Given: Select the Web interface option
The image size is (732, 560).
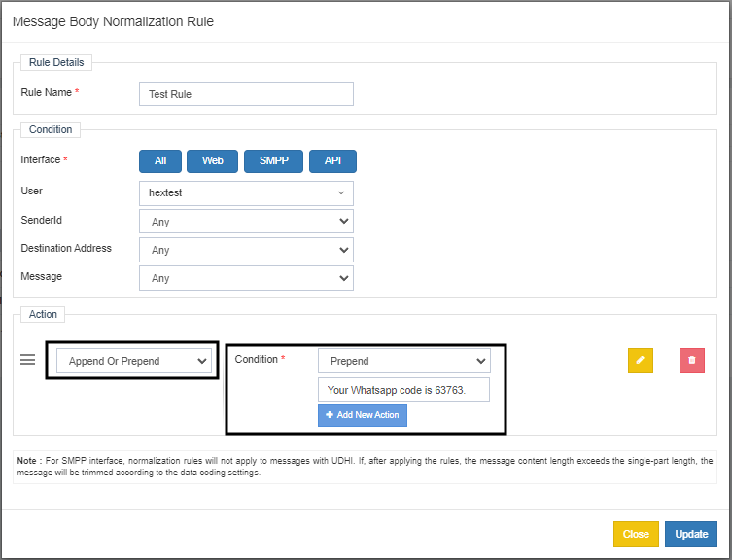Looking at the screenshot, I should click(x=213, y=161).
